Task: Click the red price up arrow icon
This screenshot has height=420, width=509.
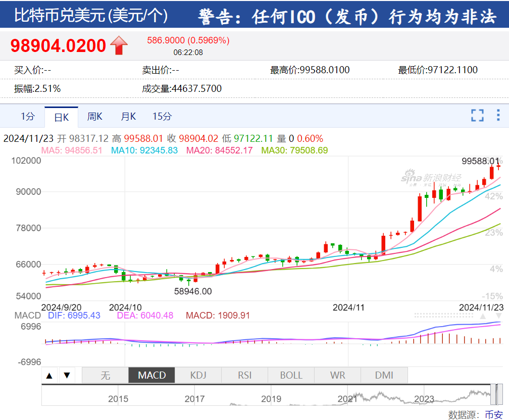Action: tap(119, 45)
